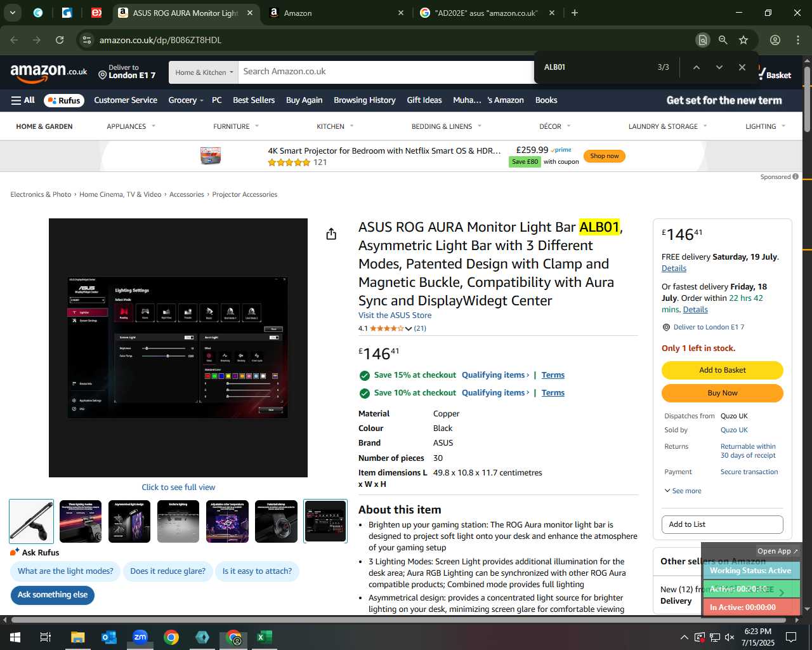Ask Rufus "What are the light modes?"
Image resolution: width=812 pixels, height=650 pixels.
click(65, 571)
